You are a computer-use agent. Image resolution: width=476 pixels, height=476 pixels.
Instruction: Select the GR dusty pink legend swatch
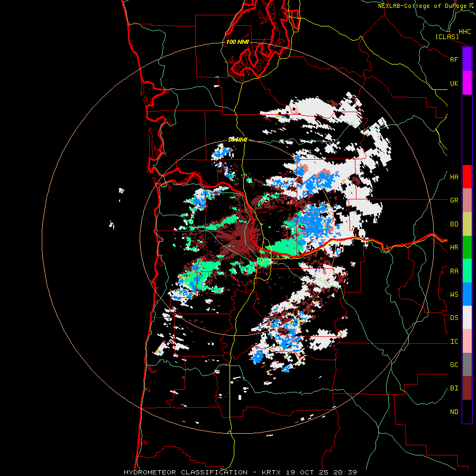(x=467, y=200)
